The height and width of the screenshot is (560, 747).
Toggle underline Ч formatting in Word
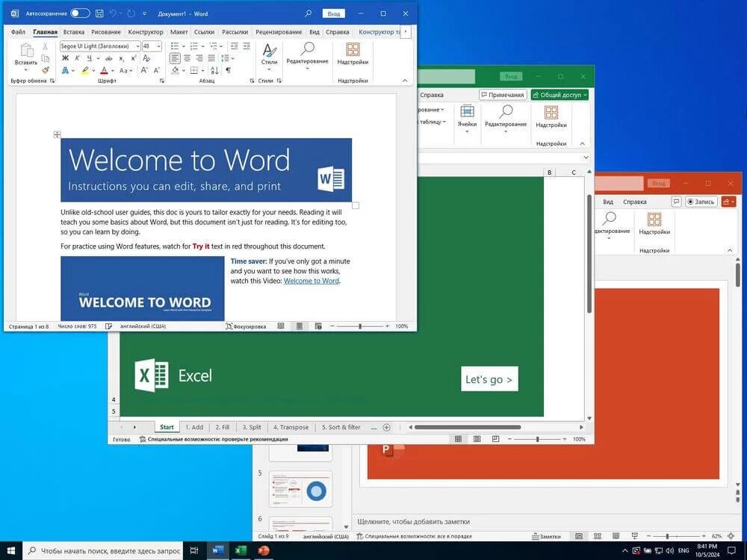pos(89,58)
